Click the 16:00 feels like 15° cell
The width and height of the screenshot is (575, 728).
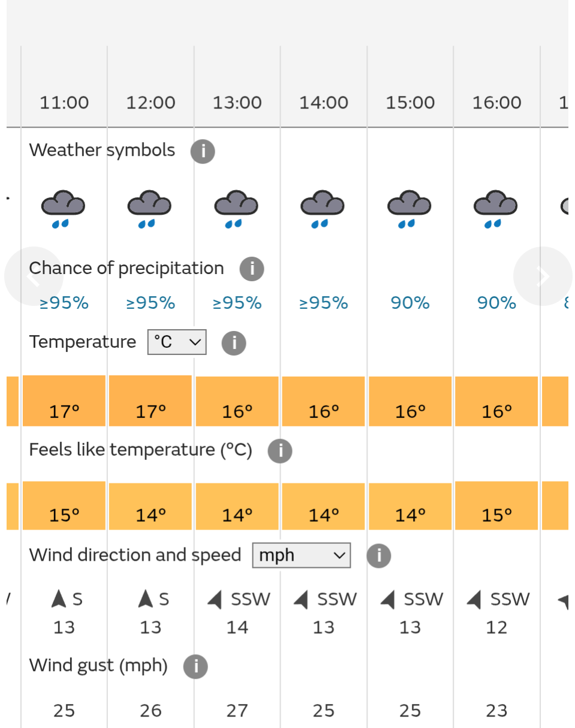pyautogui.click(x=496, y=506)
